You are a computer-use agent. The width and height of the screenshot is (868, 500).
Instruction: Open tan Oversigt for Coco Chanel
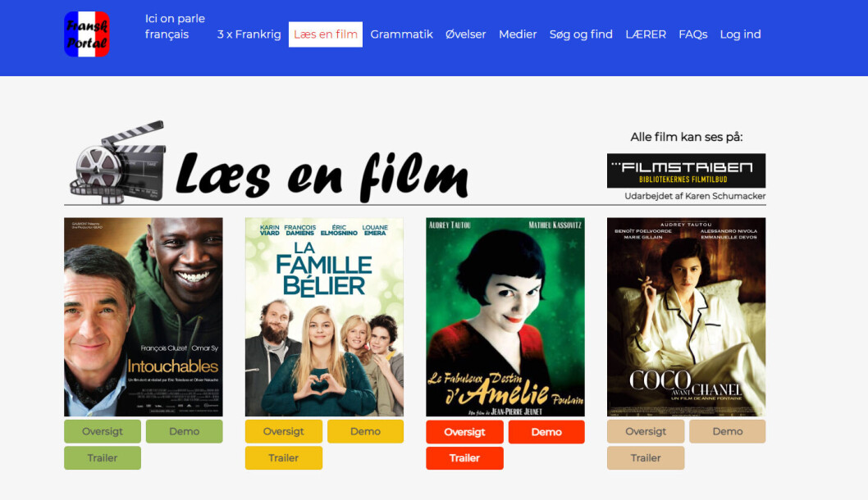click(x=646, y=431)
